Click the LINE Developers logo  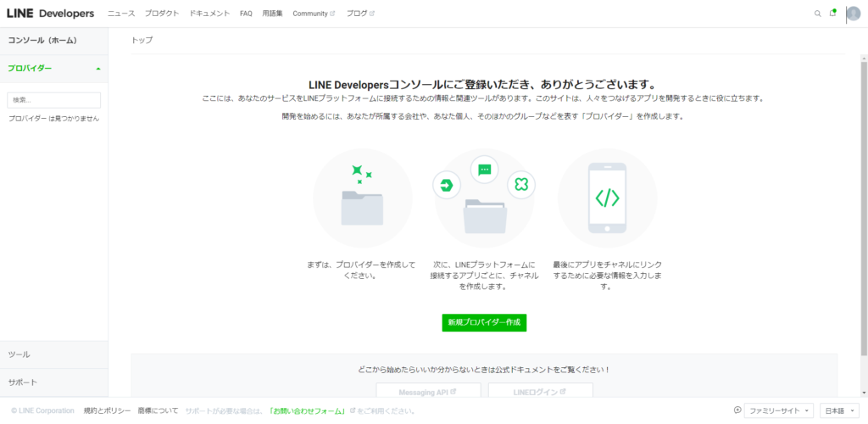(50, 14)
